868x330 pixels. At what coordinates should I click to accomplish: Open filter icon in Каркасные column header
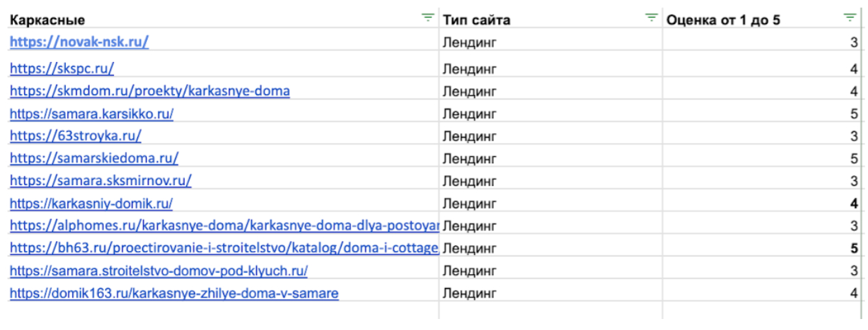429,18
